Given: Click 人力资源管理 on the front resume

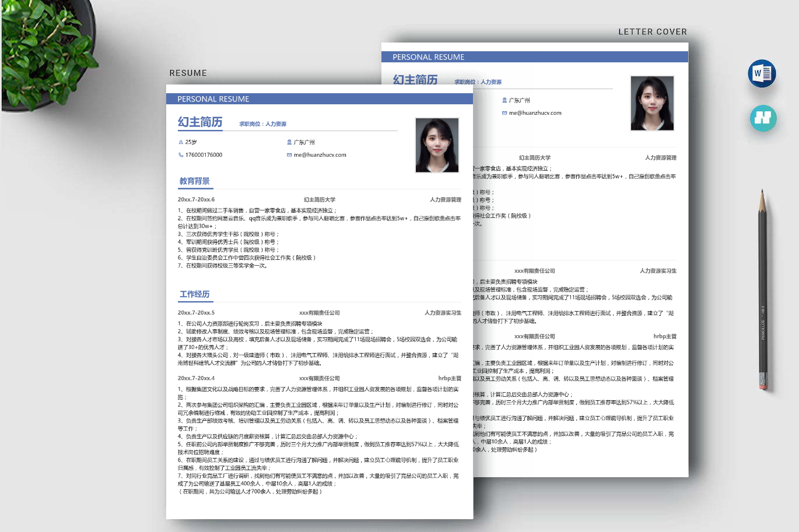Looking at the screenshot, I should pos(446,200).
